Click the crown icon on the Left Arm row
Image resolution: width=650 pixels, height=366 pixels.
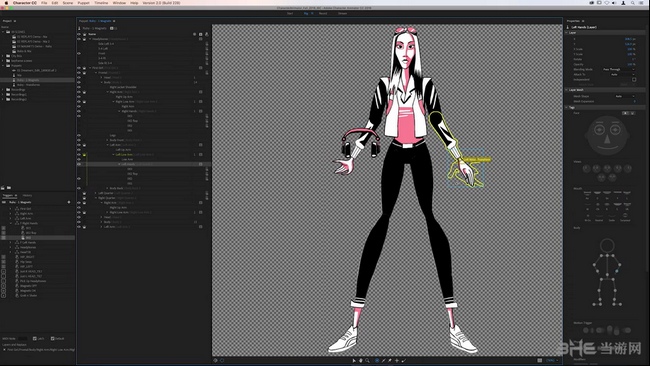[84, 145]
